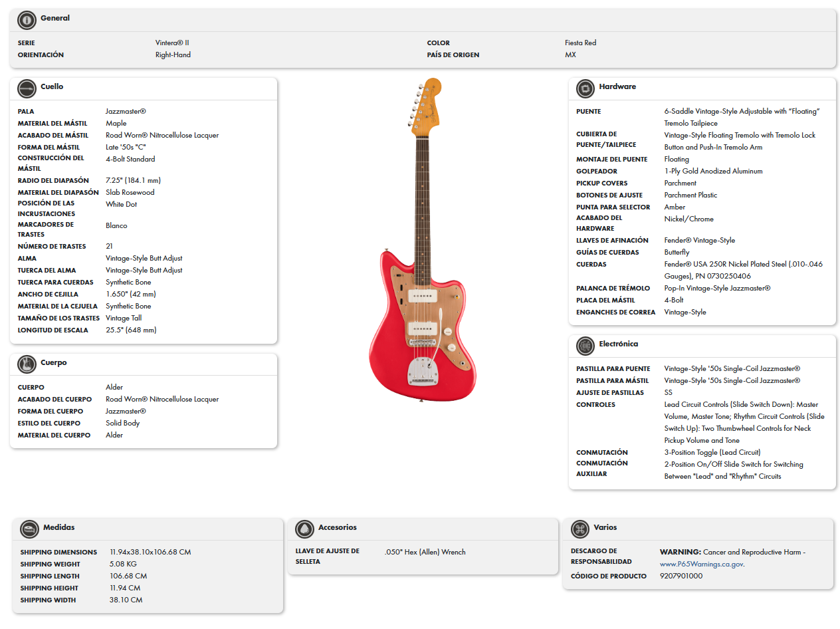The height and width of the screenshot is (629, 840).
Task: Select the 5.08 KG shipping weight value
Action: pyautogui.click(x=124, y=564)
